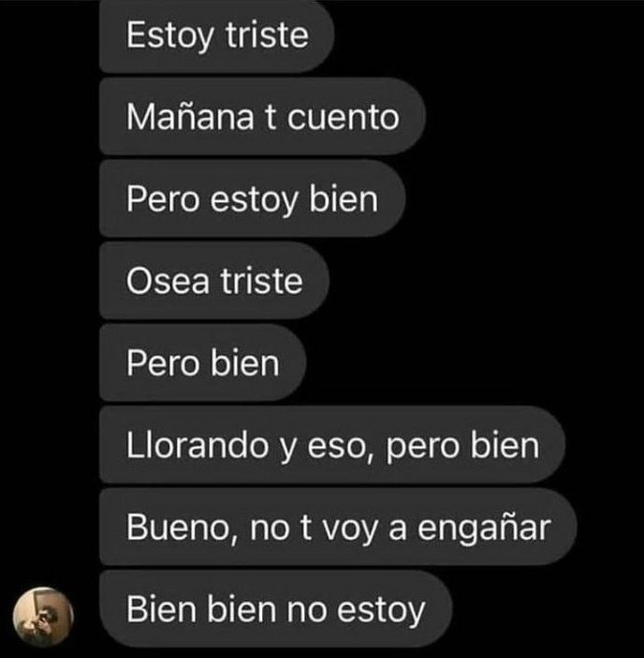The image size is (644, 658).
Task: Tap the 'Osea triste' message bubble
Action: pyautogui.click(x=214, y=280)
